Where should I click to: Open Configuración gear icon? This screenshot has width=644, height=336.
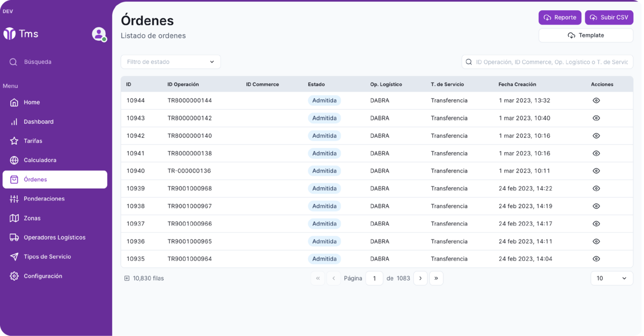(14, 276)
